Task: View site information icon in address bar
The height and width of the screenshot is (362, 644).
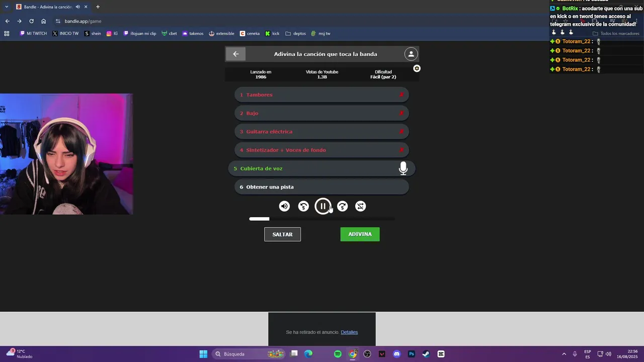Action: (58, 21)
